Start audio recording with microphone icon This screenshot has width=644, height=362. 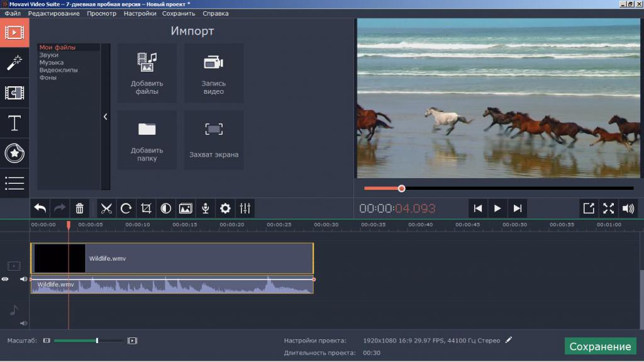pos(206,208)
